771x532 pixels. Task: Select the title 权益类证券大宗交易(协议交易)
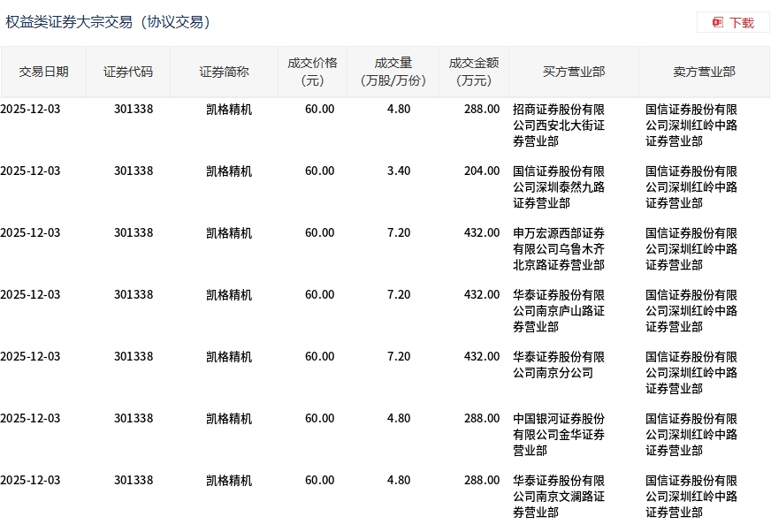click(108, 22)
